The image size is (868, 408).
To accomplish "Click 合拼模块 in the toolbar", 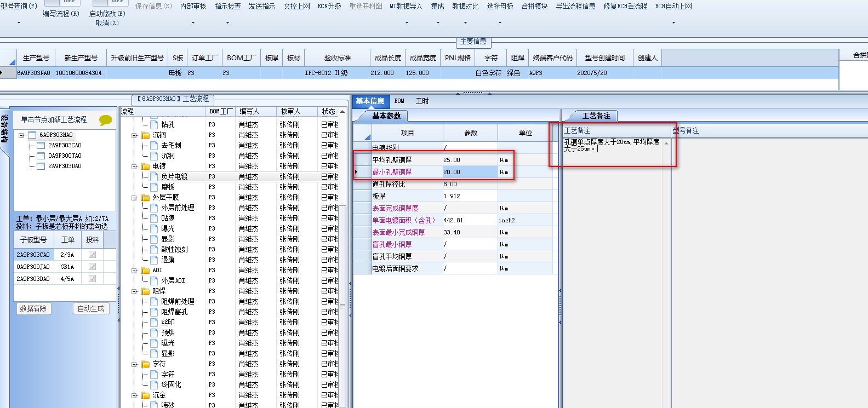I will (x=534, y=7).
